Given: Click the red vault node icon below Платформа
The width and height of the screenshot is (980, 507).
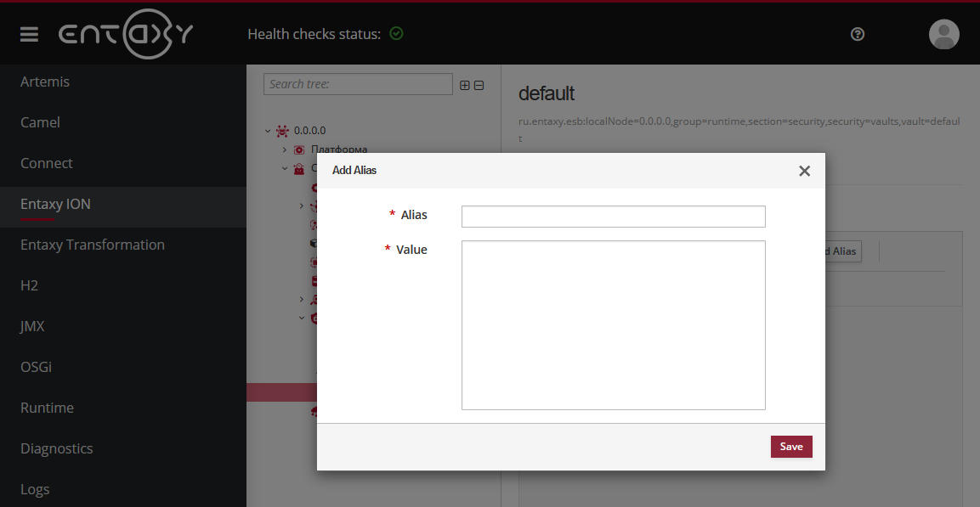Looking at the screenshot, I should coord(299,167).
